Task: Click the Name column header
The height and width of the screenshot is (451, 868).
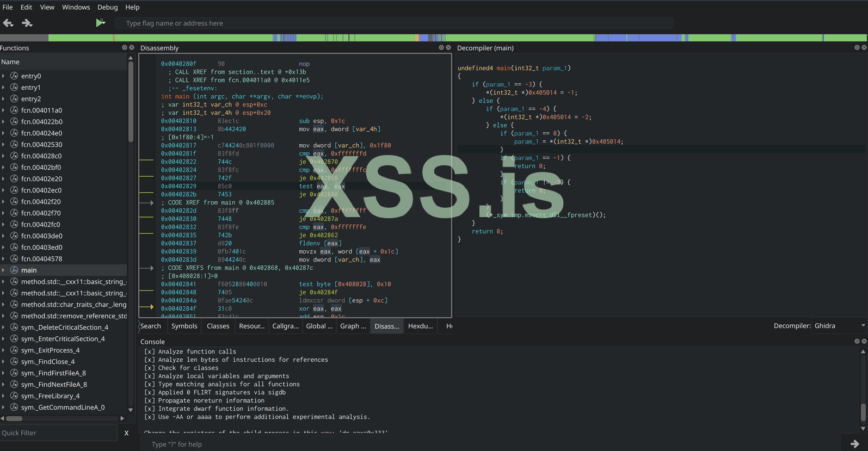Action: click(x=63, y=62)
